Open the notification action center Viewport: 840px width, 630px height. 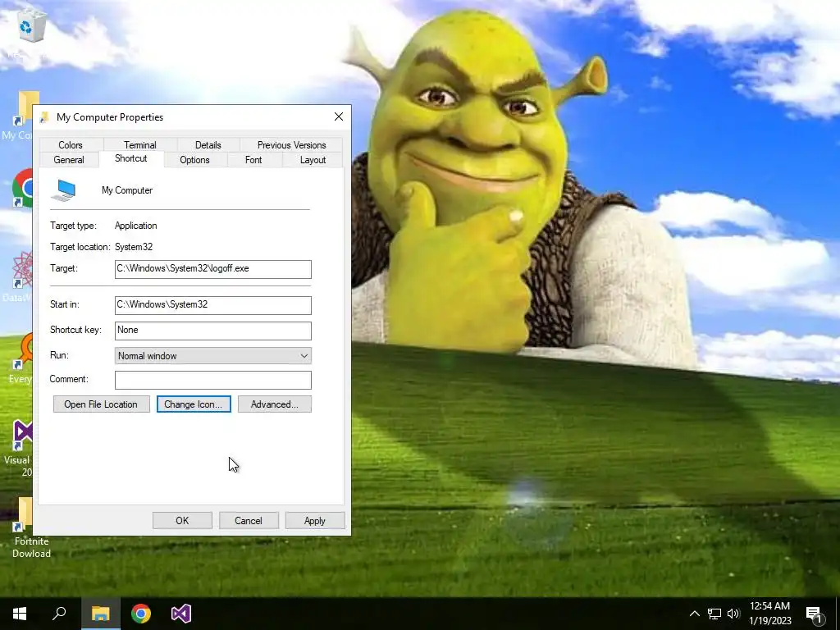point(814,614)
